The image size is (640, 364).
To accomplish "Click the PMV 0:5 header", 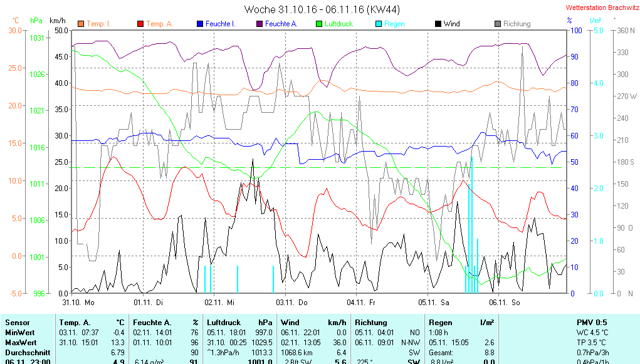I will click(592, 322).
